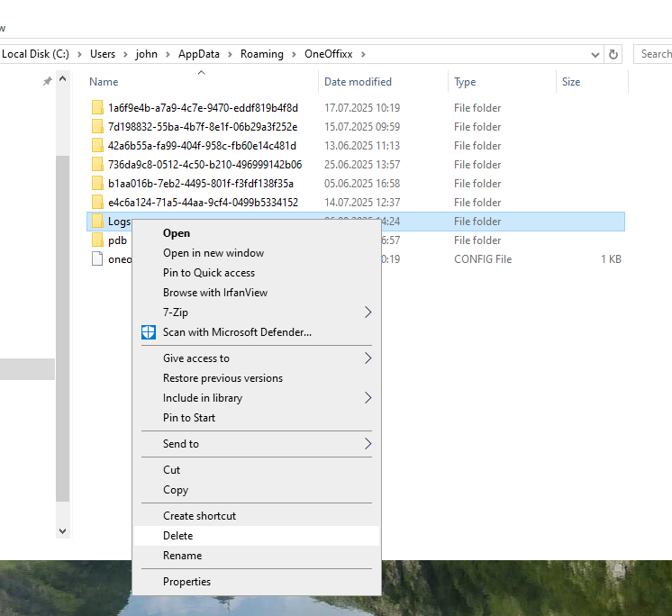Image resolution: width=672 pixels, height=616 pixels.
Task: Click date 17.07.2025 10:19
Action: [362, 107]
